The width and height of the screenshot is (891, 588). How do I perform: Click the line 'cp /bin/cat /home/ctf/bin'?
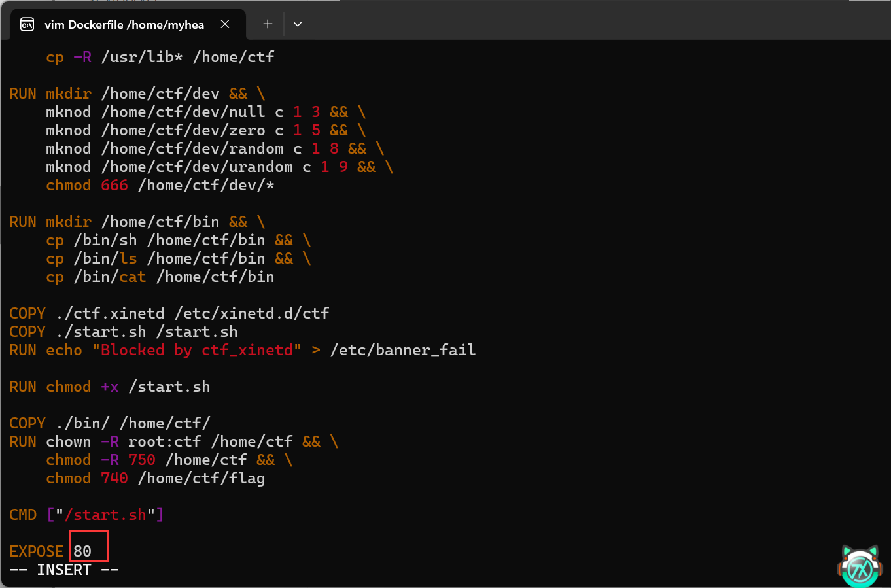160,277
